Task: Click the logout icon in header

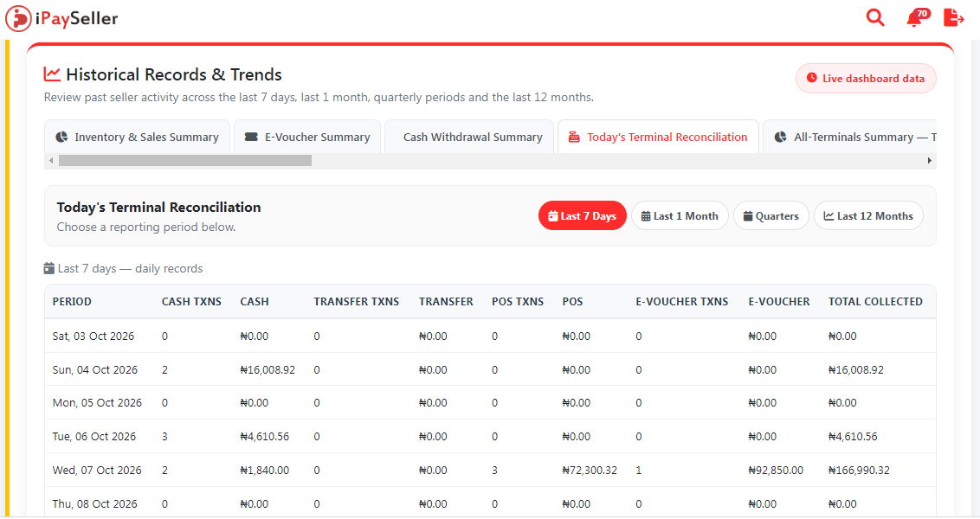Action: pos(954,17)
